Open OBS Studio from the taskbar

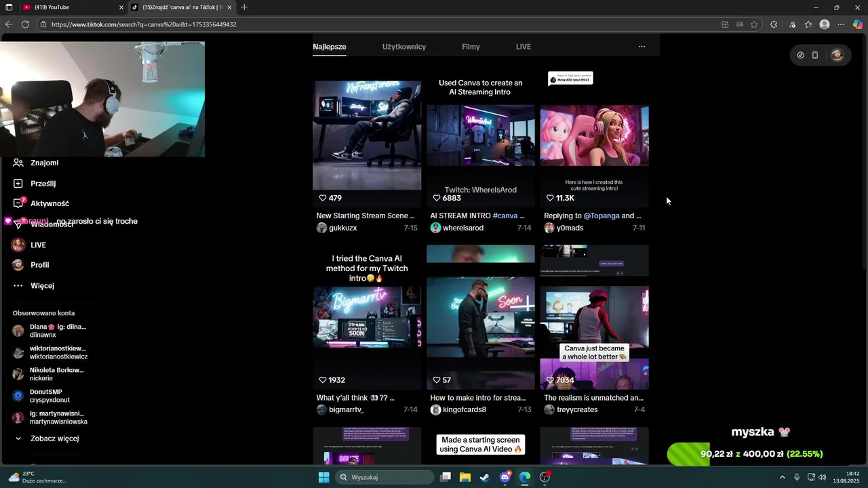click(545, 477)
